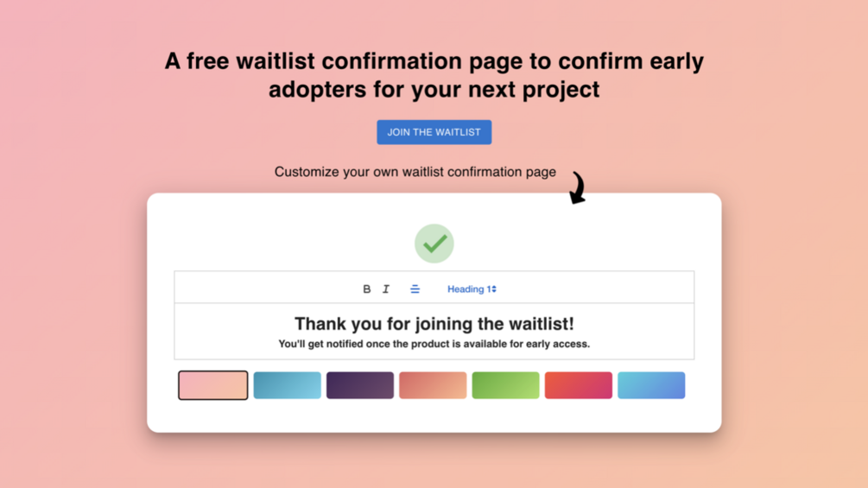This screenshot has width=868, height=488.
Task: Click the 'Customize your own waitlist' caption
Action: click(x=415, y=172)
